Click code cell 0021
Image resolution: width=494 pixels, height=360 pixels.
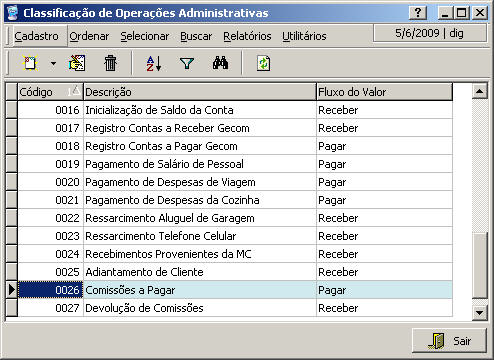[50, 200]
